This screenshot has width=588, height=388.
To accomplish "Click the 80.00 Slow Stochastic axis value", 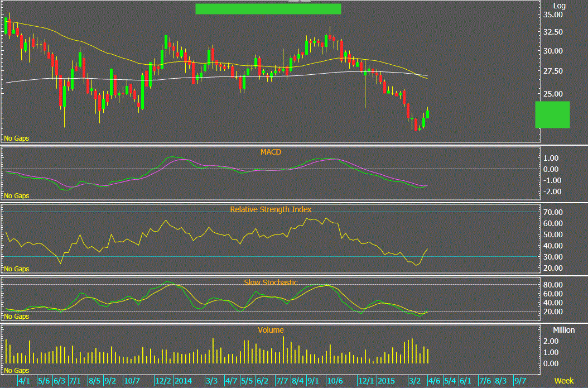I will [553, 285].
